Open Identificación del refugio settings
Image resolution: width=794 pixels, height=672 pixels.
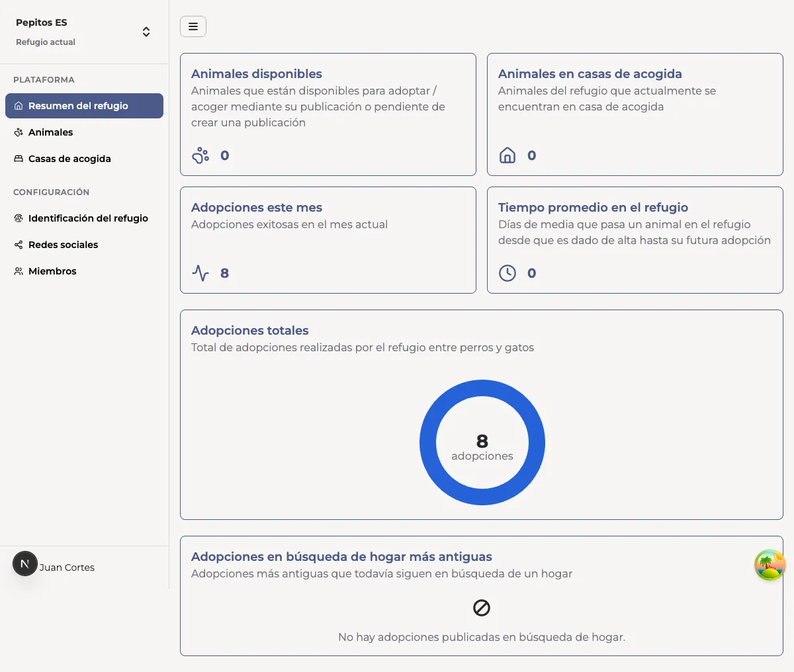click(x=84, y=218)
